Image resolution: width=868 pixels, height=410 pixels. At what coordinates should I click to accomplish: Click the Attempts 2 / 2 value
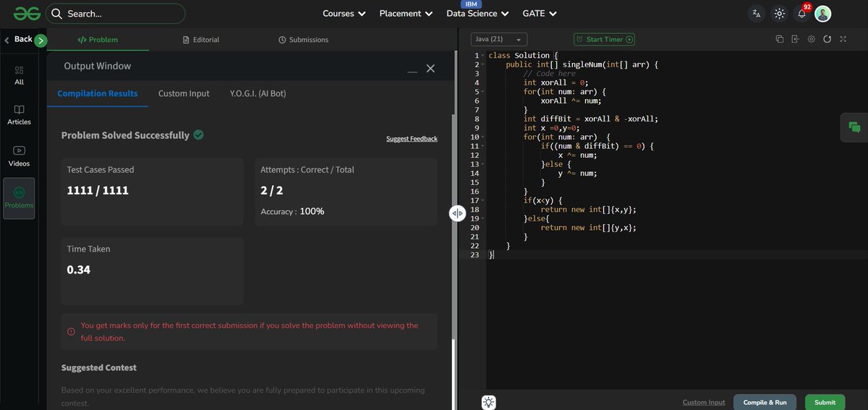tap(272, 190)
